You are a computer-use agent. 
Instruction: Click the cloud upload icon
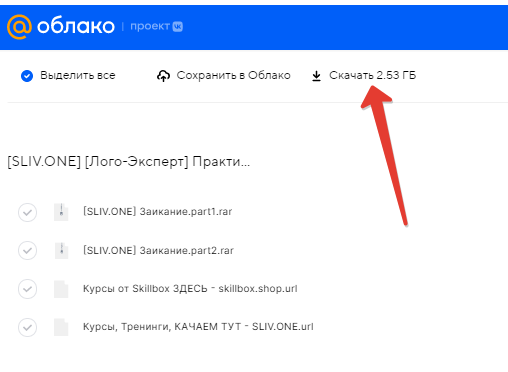[x=163, y=76]
